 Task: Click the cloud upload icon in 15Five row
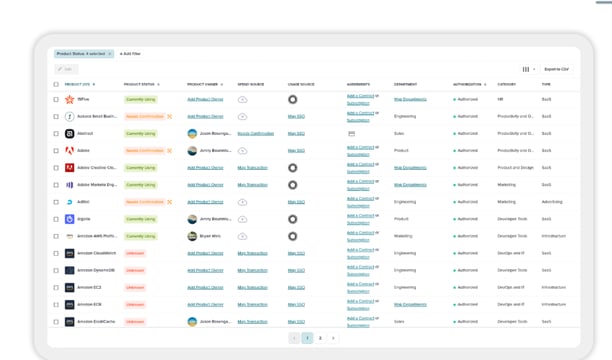pyautogui.click(x=242, y=100)
